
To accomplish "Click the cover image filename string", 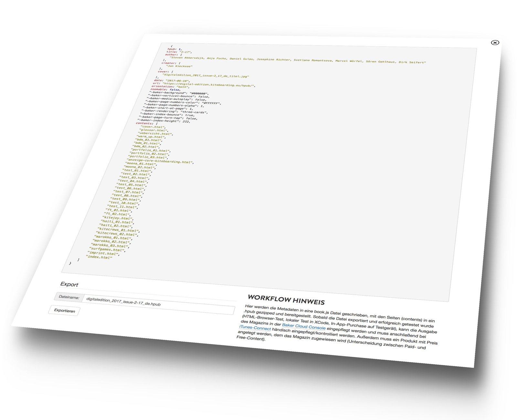I will point(206,76).
